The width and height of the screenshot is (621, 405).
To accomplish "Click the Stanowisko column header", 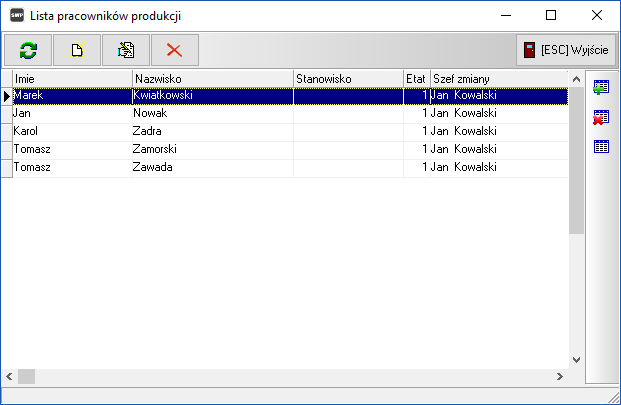I will 348,78.
